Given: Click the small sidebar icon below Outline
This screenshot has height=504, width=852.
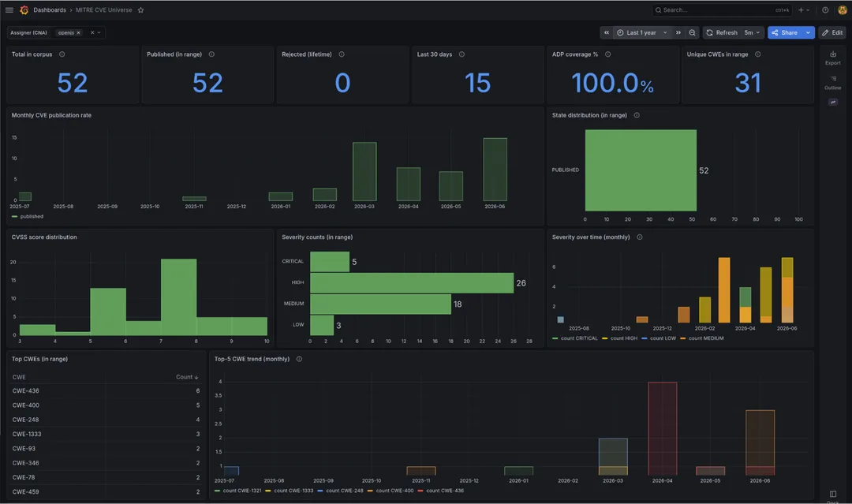Looking at the screenshot, I should (x=833, y=102).
